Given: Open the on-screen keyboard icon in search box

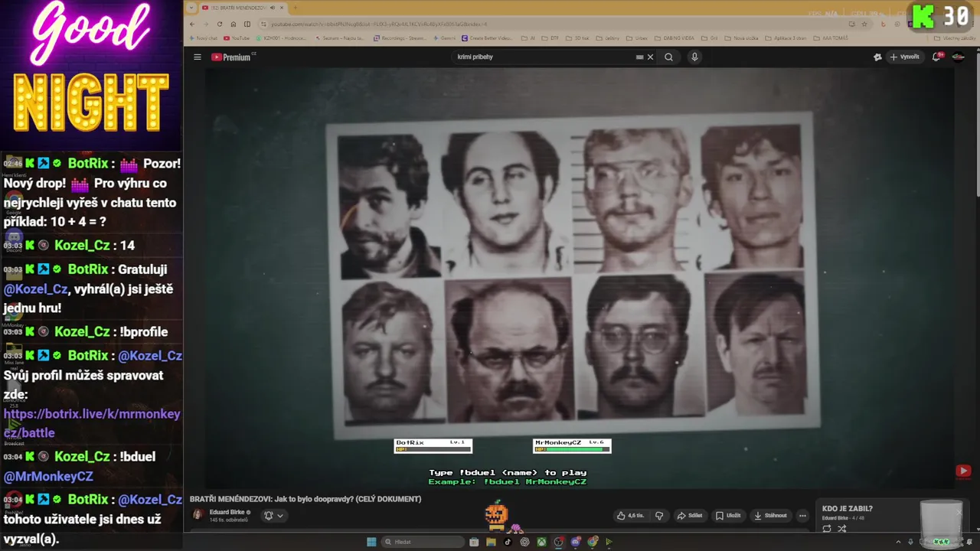Looking at the screenshot, I should click(639, 57).
